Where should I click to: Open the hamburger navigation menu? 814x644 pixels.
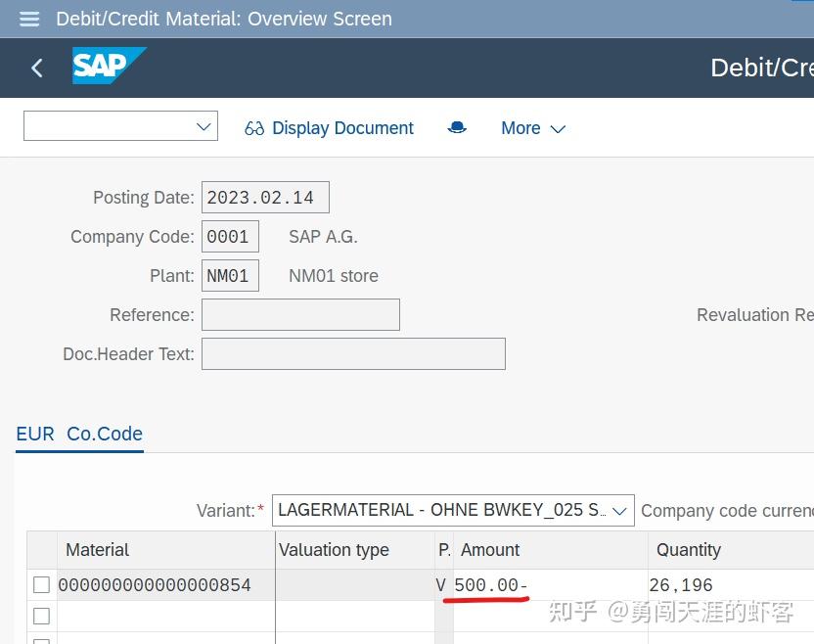[x=28, y=19]
